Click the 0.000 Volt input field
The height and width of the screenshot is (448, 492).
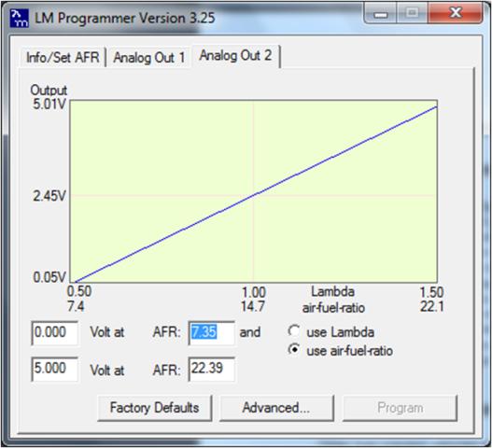click(54, 333)
